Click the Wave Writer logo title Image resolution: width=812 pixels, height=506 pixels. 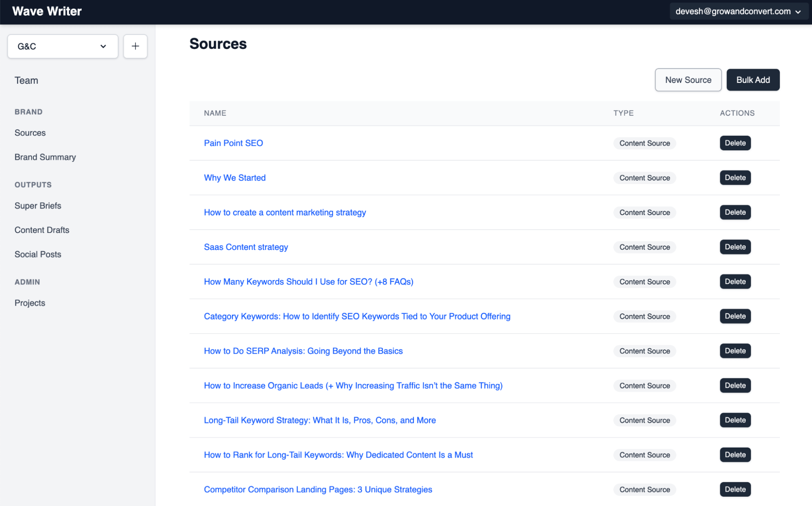click(47, 11)
